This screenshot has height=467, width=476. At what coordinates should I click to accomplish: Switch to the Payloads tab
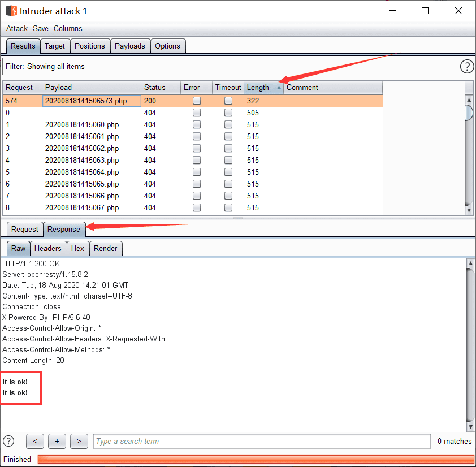point(130,46)
